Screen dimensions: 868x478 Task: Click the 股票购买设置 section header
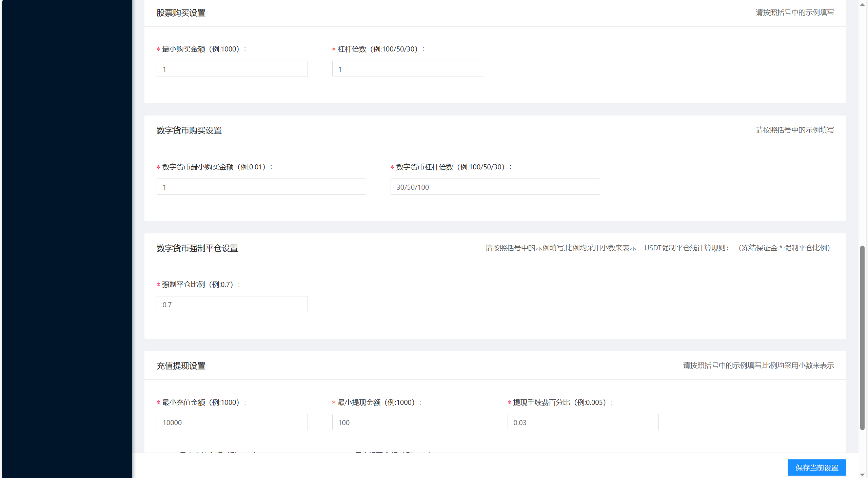click(x=181, y=13)
